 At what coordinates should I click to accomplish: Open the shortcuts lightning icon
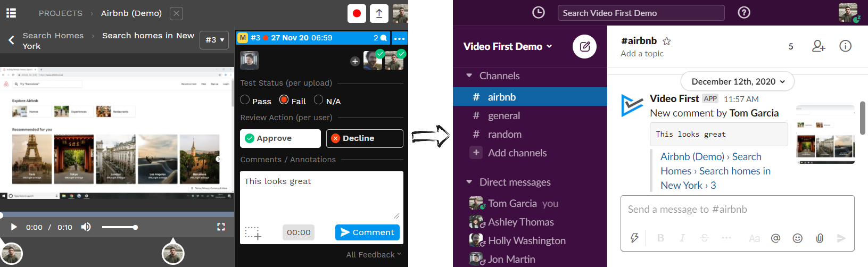tap(634, 238)
